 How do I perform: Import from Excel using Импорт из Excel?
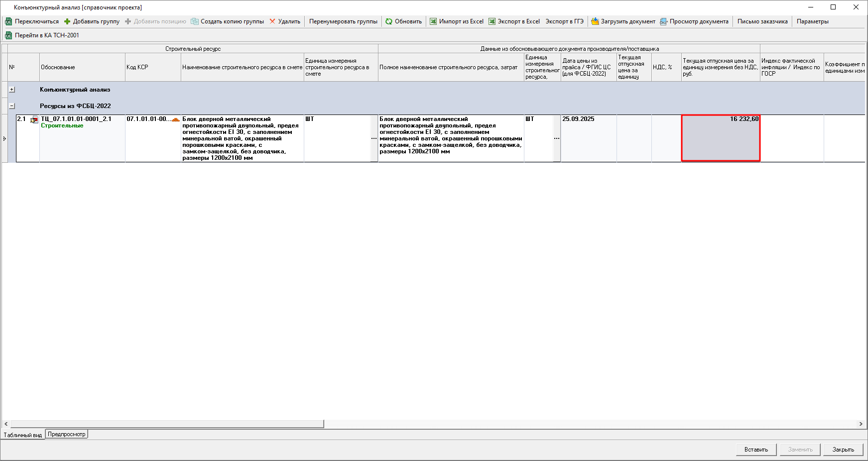click(x=433, y=21)
